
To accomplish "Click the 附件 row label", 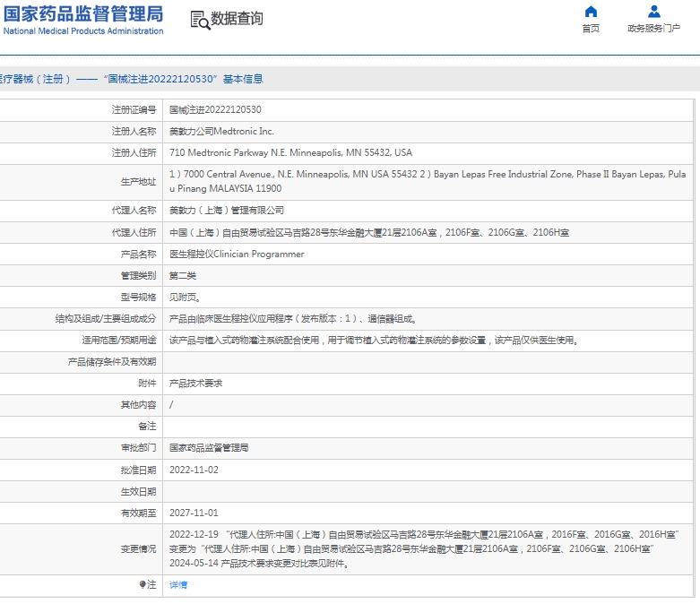I will [x=147, y=384].
